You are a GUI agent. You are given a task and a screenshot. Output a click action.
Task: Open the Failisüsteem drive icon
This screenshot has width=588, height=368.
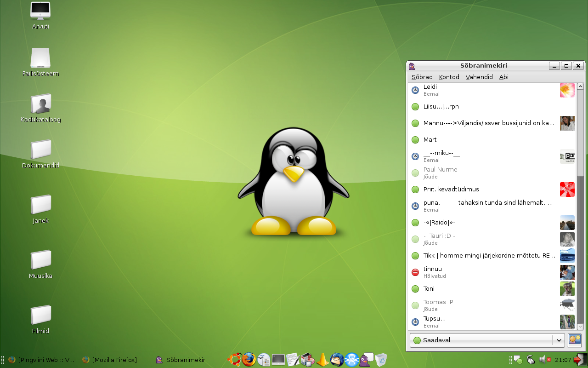(40, 62)
